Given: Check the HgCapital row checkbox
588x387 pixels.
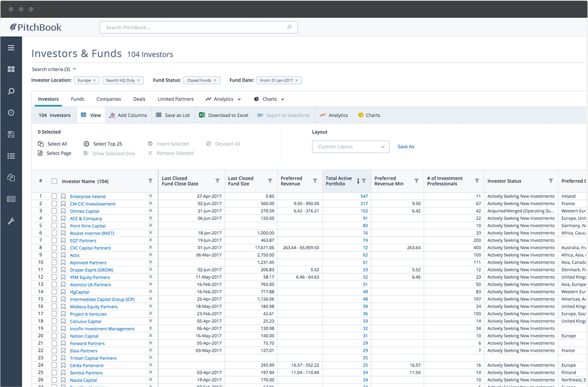Looking at the screenshot, I should click(54, 292).
